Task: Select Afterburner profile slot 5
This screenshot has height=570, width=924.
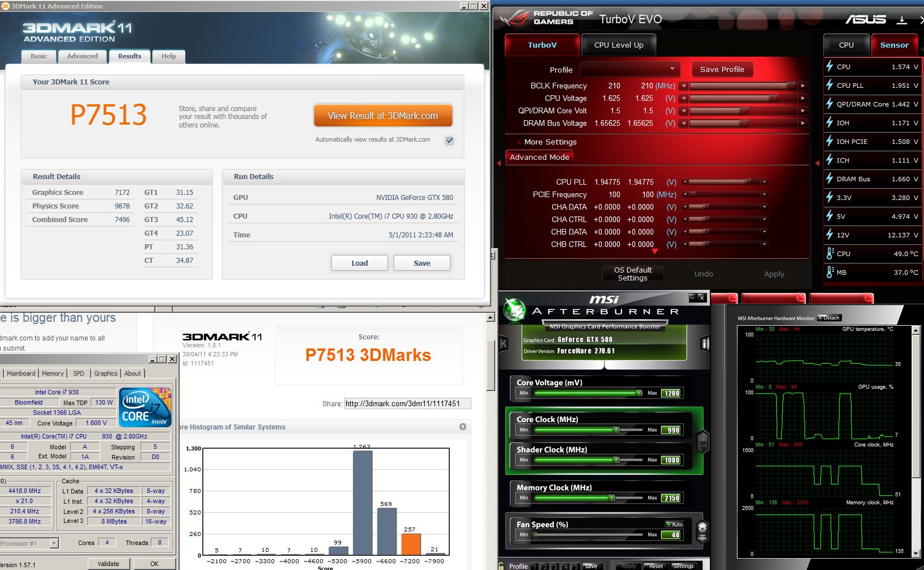Action: click(x=576, y=566)
